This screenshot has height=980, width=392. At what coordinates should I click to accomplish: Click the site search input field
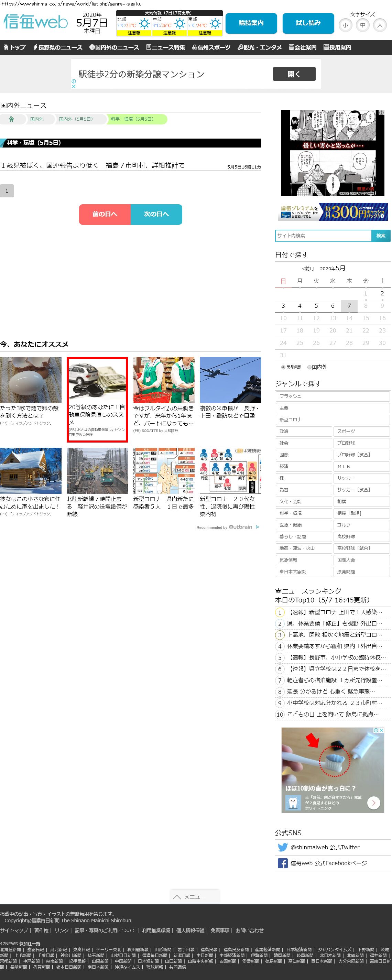click(x=323, y=236)
